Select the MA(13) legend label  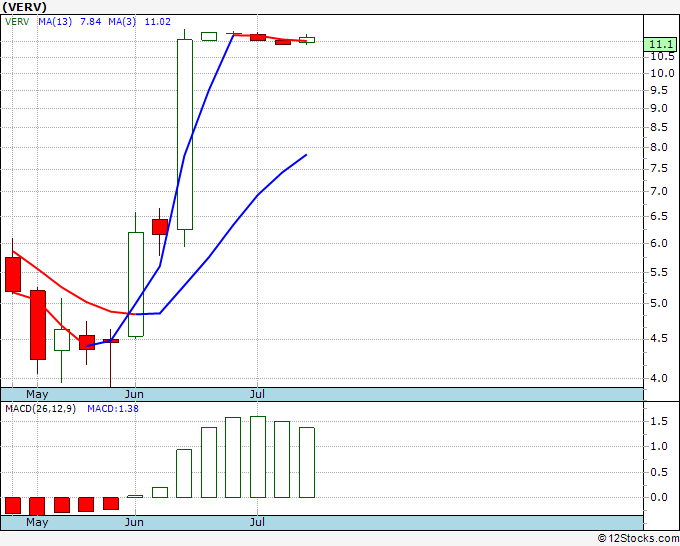pos(55,22)
